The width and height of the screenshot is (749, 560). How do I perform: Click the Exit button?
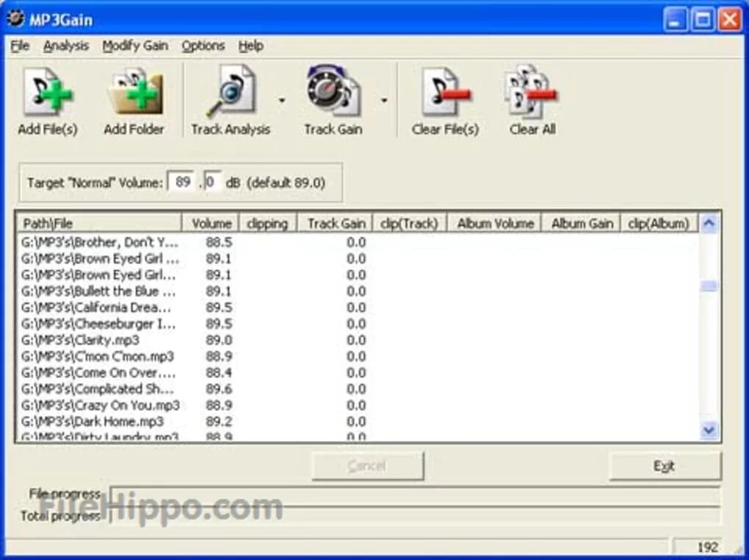(665, 466)
